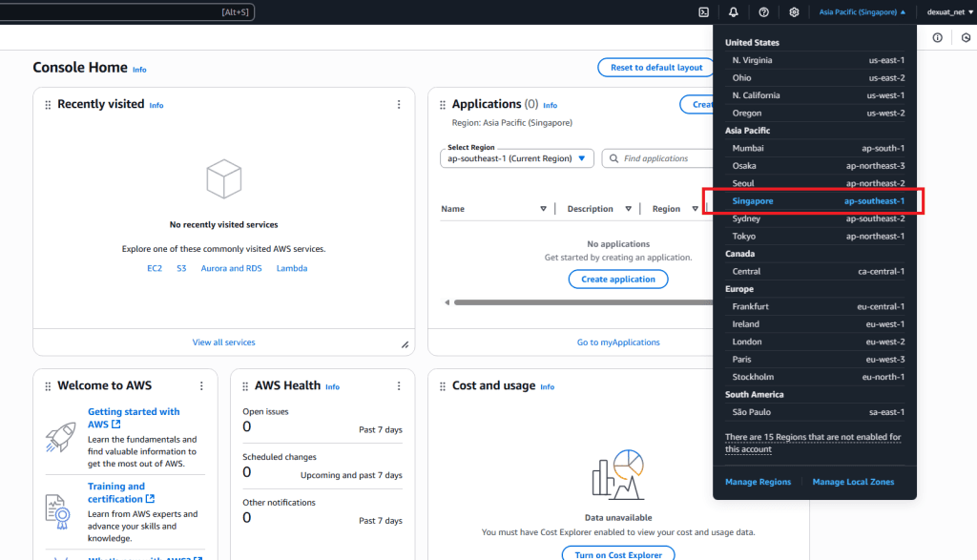This screenshot has width=977, height=560.
Task: Open the settings gear icon
Action: tap(794, 12)
